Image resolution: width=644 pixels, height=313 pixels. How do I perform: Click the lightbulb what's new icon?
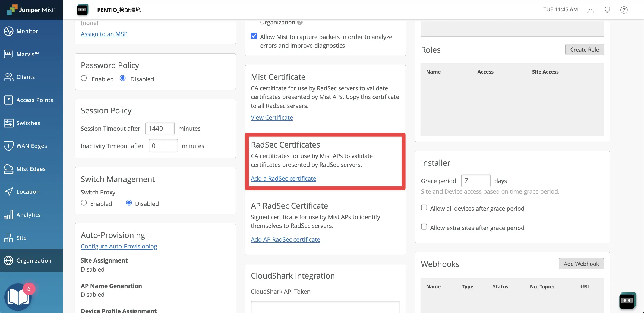pyautogui.click(x=607, y=10)
